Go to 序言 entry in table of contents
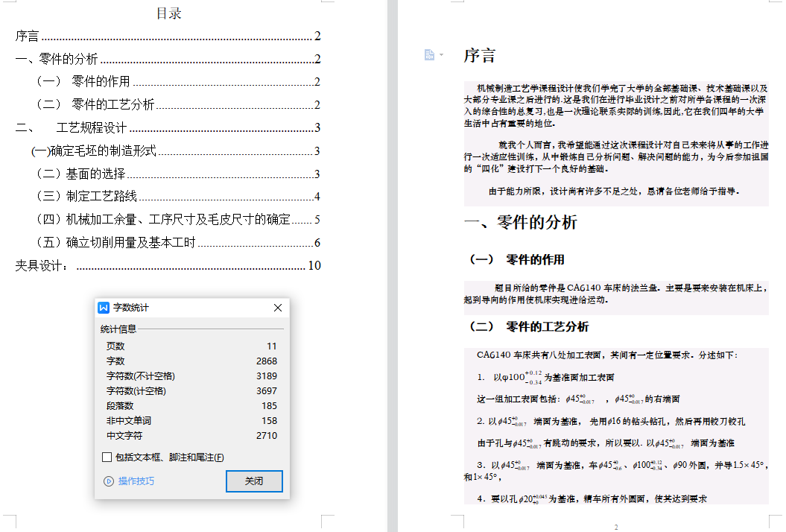 click(x=168, y=36)
